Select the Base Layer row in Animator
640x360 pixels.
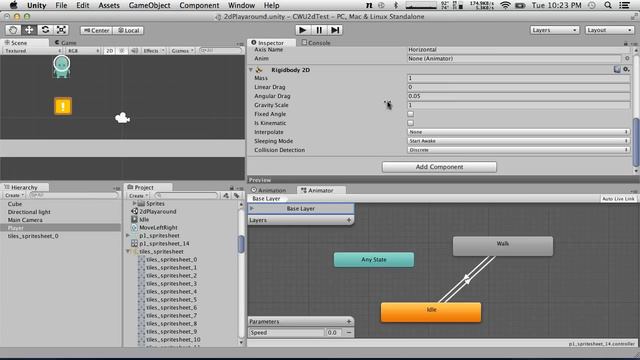click(x=301, y=209)
